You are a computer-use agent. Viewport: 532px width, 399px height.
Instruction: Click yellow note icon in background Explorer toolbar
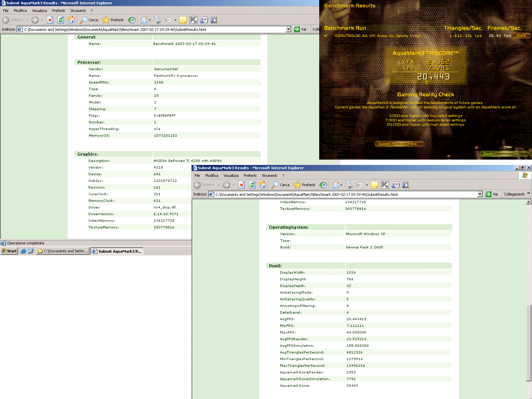coord(183,20)
